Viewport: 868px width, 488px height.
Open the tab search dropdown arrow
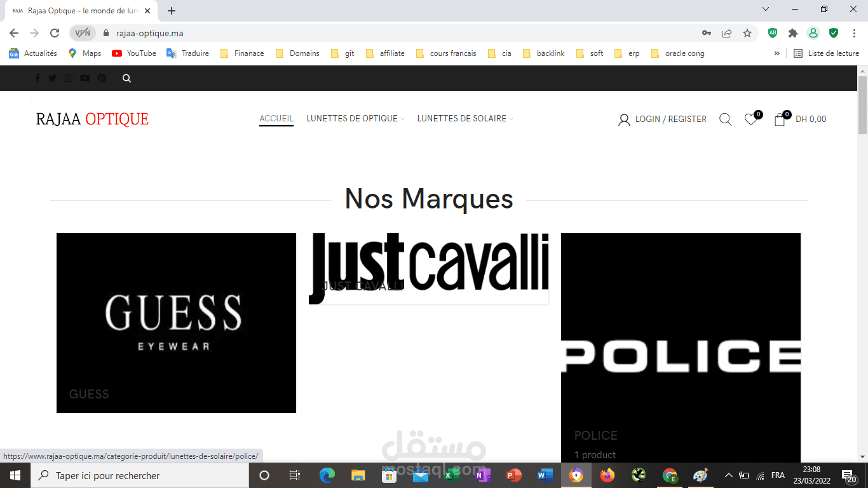766,10
